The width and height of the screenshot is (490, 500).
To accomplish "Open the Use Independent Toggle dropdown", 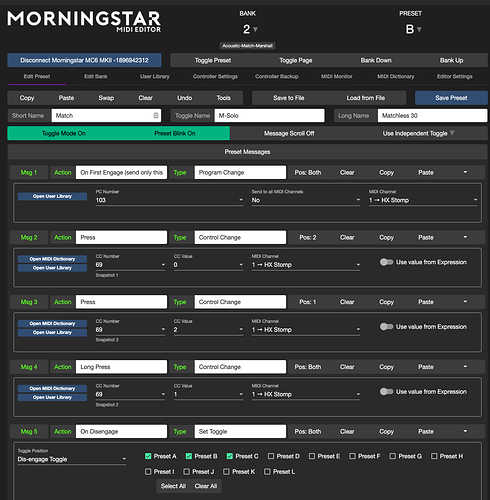I will (418, 133).
